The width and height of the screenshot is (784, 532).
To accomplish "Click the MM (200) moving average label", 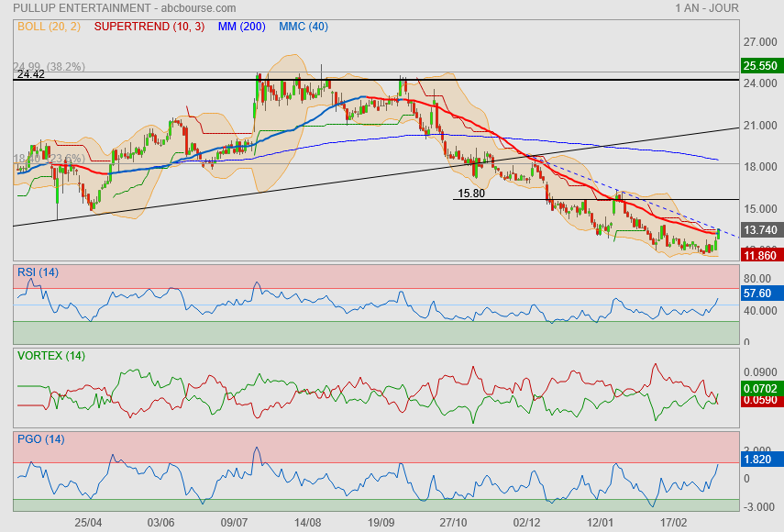I will [241, 27].
